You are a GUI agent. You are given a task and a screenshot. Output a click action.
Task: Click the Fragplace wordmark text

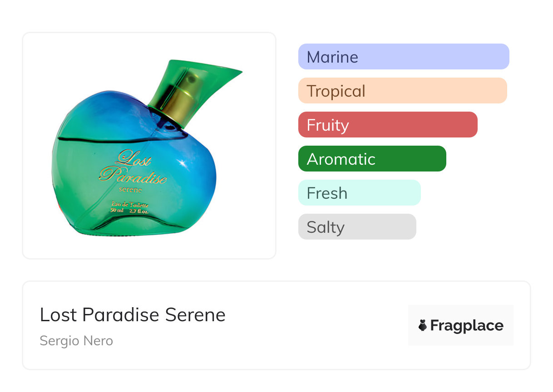(467, 325)
